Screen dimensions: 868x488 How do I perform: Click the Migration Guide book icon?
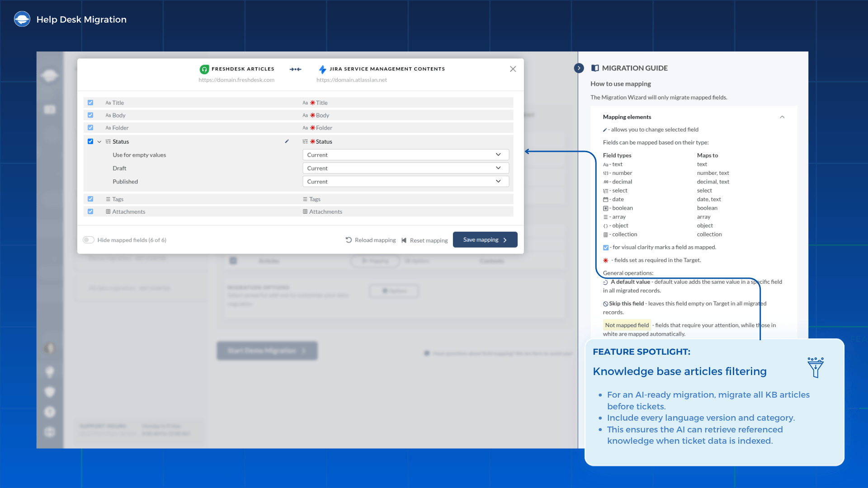pyautogui.click(x=595, y=68)
